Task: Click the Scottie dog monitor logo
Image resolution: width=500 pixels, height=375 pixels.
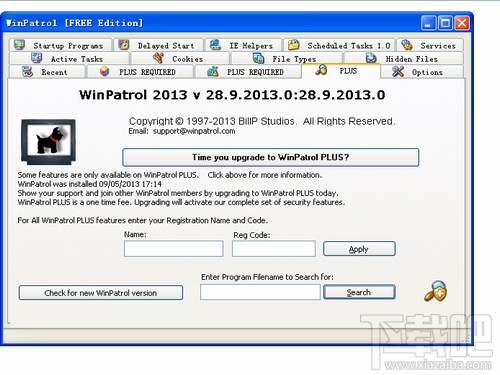Action: click(x=49, y=142)
